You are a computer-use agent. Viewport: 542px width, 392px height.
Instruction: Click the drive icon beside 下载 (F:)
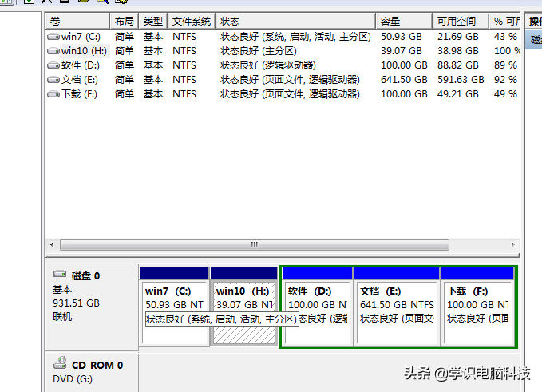(x=53, y=94)
